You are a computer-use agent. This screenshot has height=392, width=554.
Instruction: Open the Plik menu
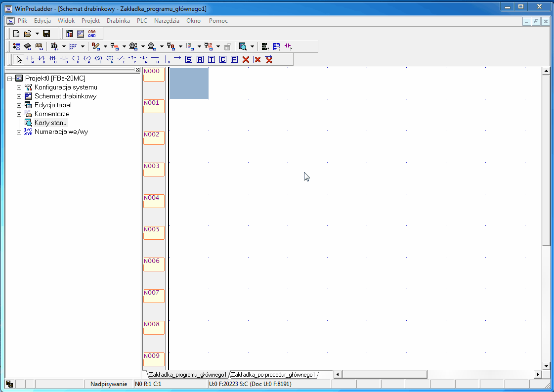(23, 21)
